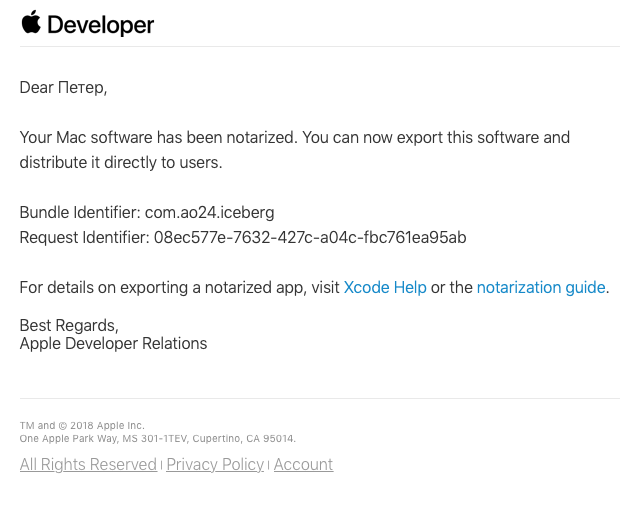This screenshot has width=640, height=514.
Task: Click the 'Best Regards,' closing line
Action: [69, 325]
